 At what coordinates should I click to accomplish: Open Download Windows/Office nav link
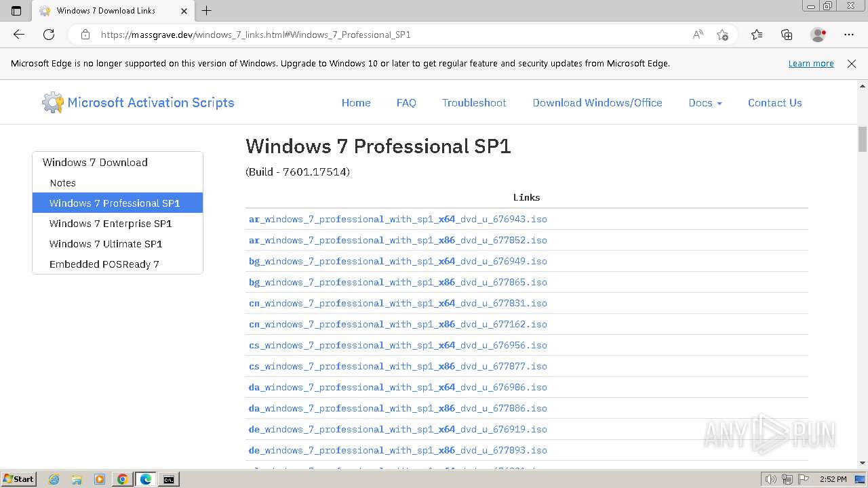[x=597, y=103]
